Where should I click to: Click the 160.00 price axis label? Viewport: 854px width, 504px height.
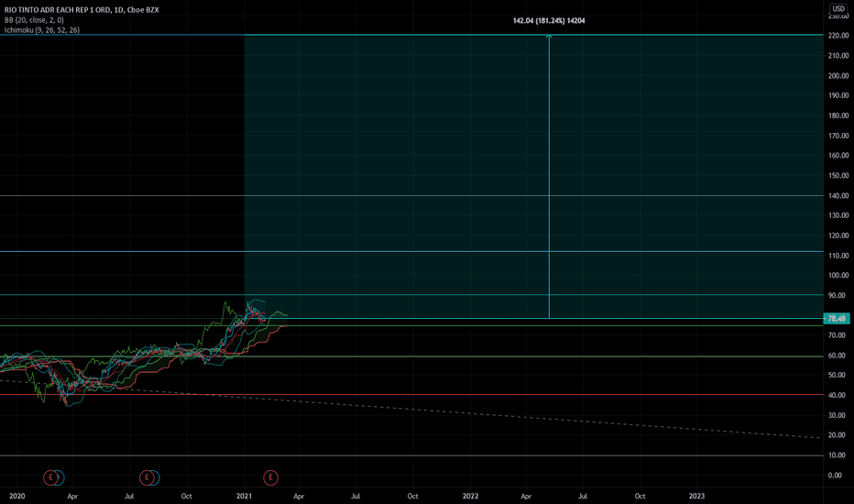coord(838,155)
